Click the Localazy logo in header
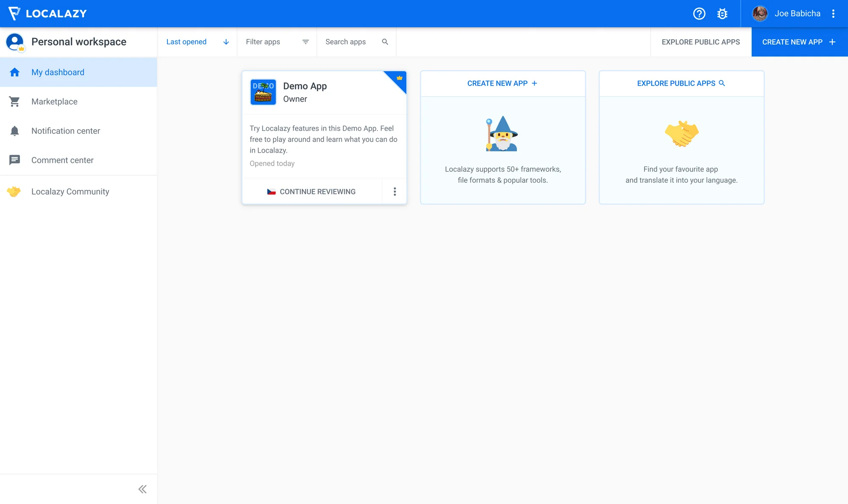Image resolution: width=848 pixels, height=504 pixels. coord(47,14)
